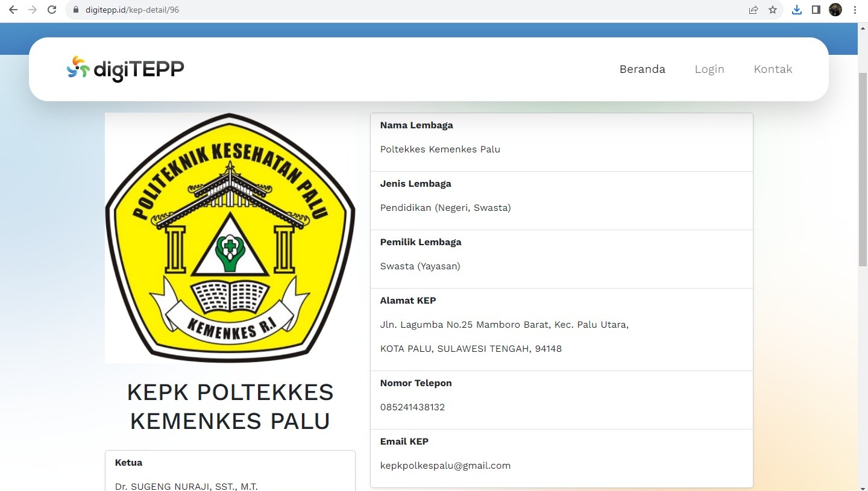The image size is (868, 491).
Task: Click the email kepkpolkespalu@gmail.com
Action: [x=445, y=466]
